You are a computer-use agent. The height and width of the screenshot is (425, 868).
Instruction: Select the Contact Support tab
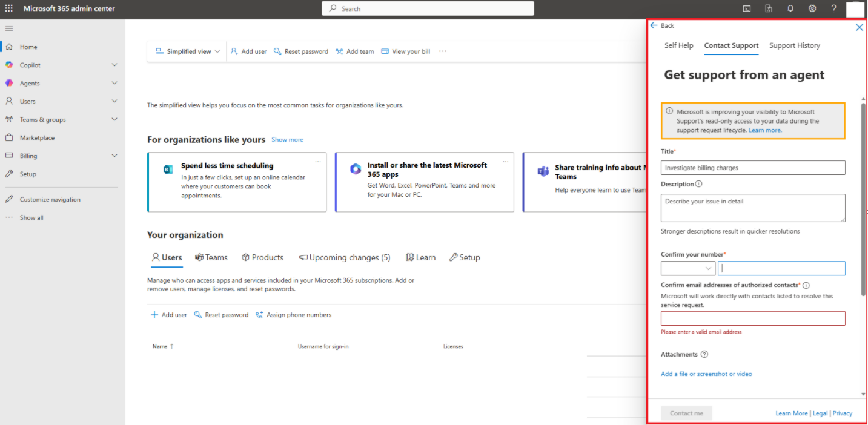[x=731, y=45]
